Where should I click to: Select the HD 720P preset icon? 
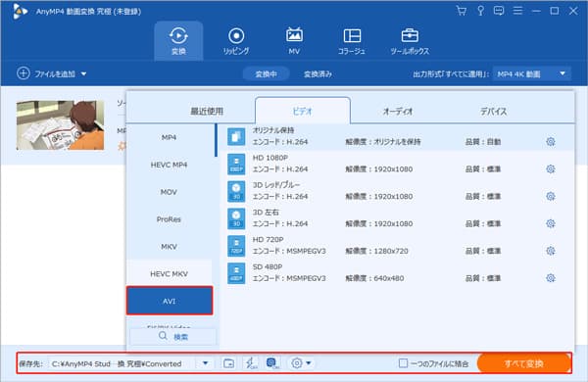pos(236,246)
